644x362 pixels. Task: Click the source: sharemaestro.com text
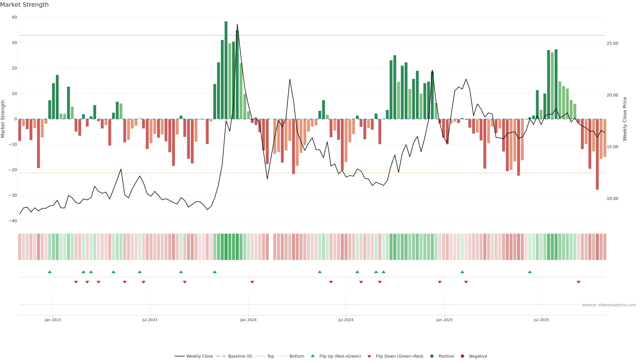(x=609, y=305)
